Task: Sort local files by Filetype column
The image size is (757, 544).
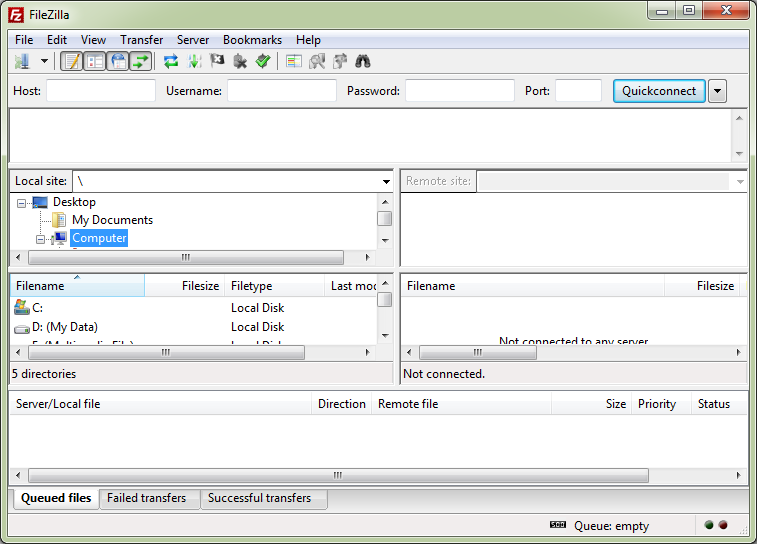Action: (274, 286)
